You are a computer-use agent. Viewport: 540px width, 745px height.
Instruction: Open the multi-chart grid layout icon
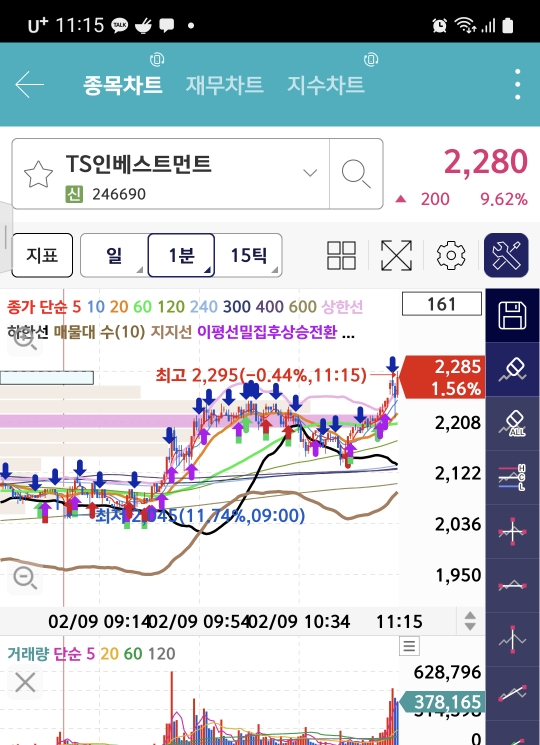341,255
